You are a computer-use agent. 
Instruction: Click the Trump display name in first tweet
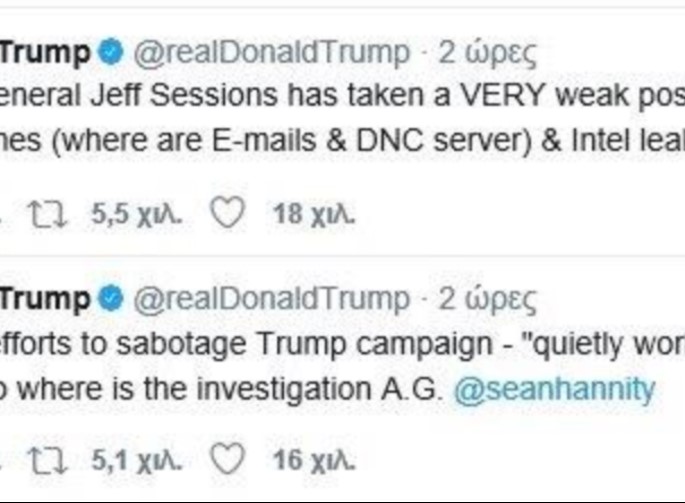click(x=45, y=52)
